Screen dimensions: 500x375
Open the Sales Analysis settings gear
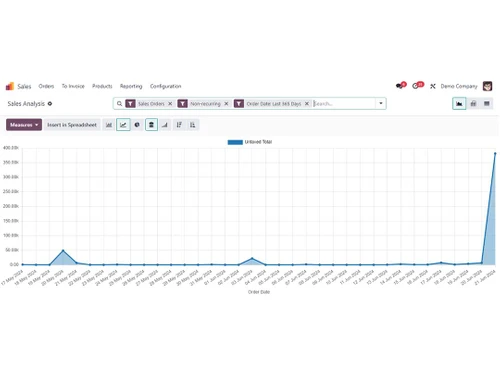tap(50, 104)
